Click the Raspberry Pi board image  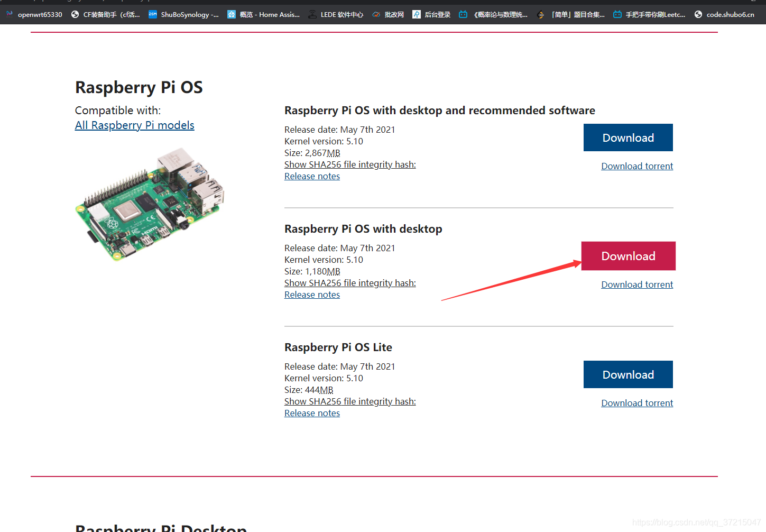coord(150,204)
